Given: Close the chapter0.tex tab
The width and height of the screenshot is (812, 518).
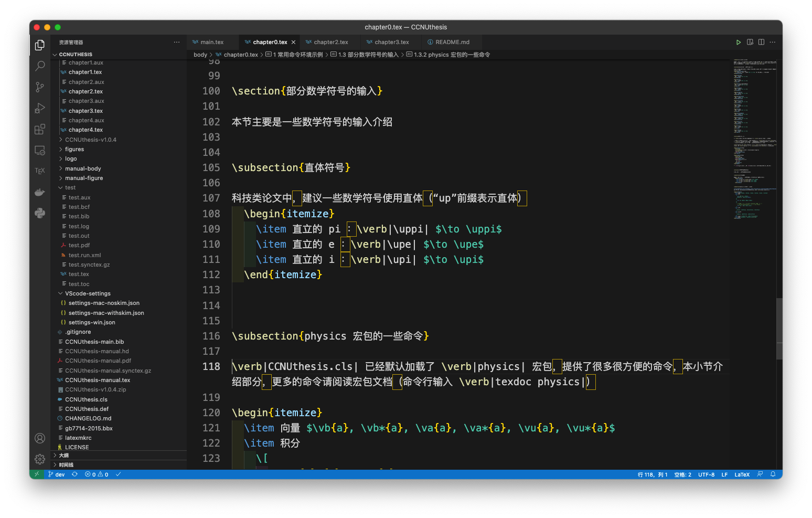Looking at the screenshot, I should (294, 43).
